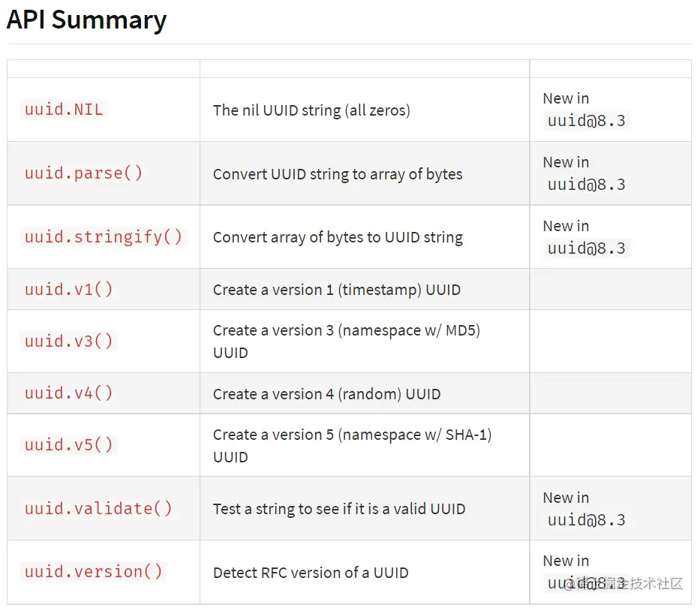Click the uuid.NIL link
Viewport: 700px width, 608px height.
click(64, 110)
